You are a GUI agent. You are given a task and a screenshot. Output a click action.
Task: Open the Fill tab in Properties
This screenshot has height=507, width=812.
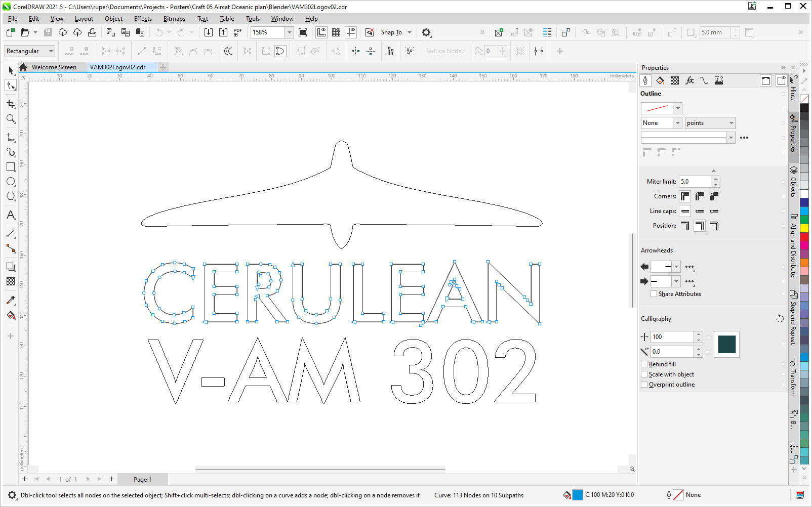660,80
